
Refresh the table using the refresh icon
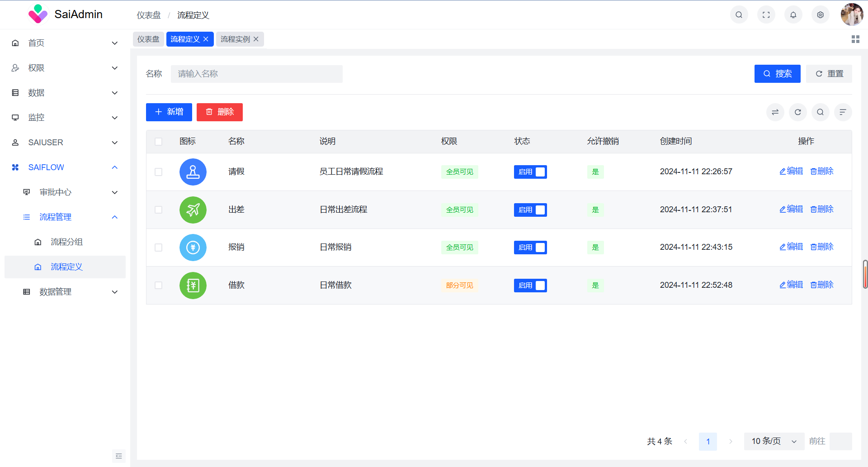point(797,112)
